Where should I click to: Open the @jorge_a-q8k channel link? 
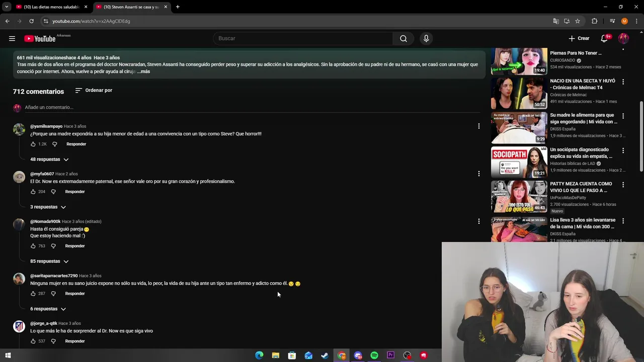(44, 323)
